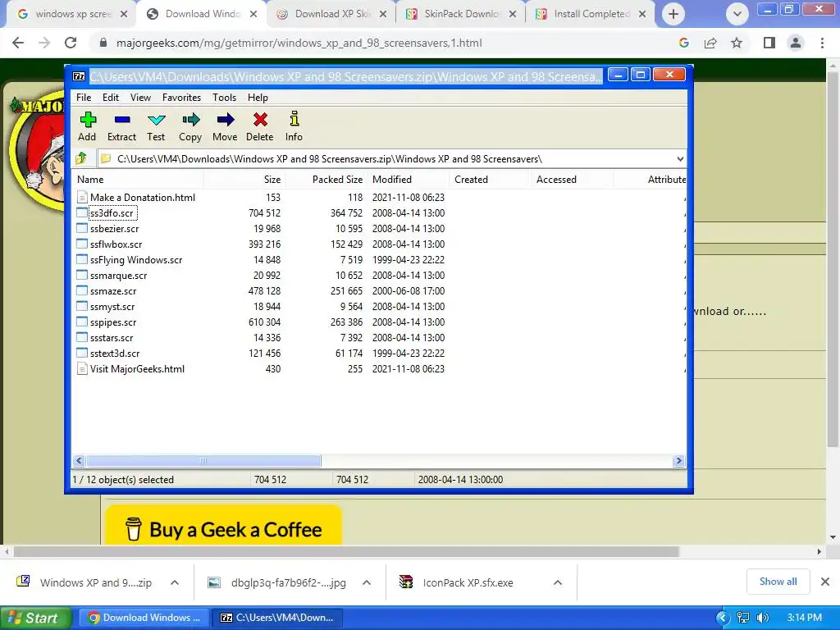Open the Favorites menu

pos(181,98)
